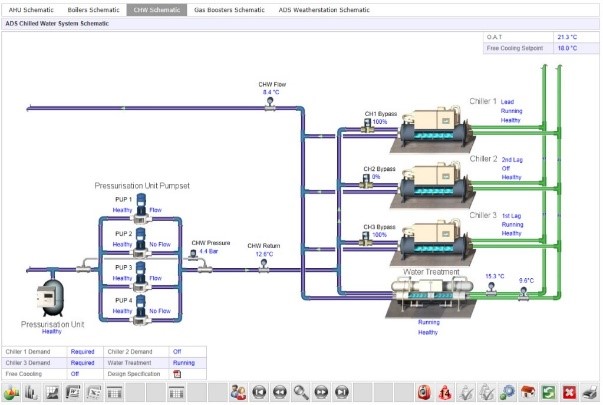Click the green refresh arrows icon

pyautogui.click(x=549, y=392)
